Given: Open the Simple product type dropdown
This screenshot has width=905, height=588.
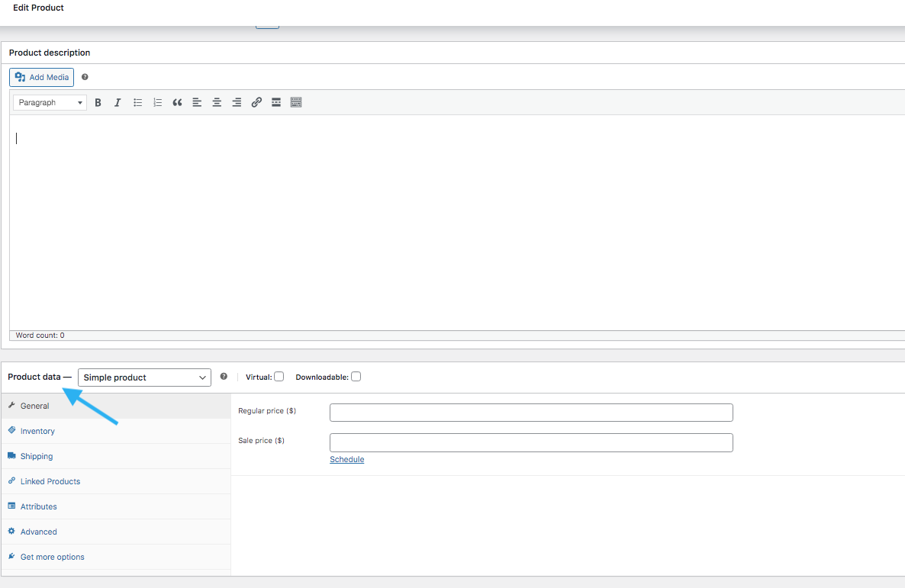Looking at the screenshot, I should 144,378.
